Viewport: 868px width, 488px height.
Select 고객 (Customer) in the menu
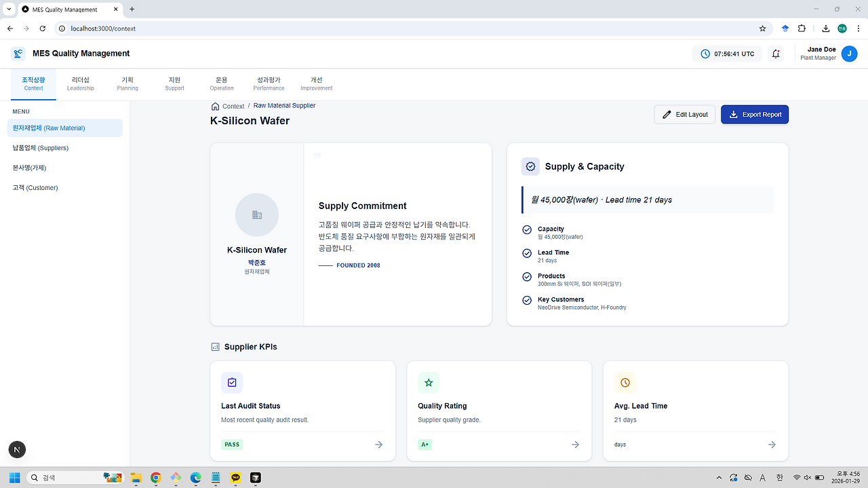(x=65, y=187)
